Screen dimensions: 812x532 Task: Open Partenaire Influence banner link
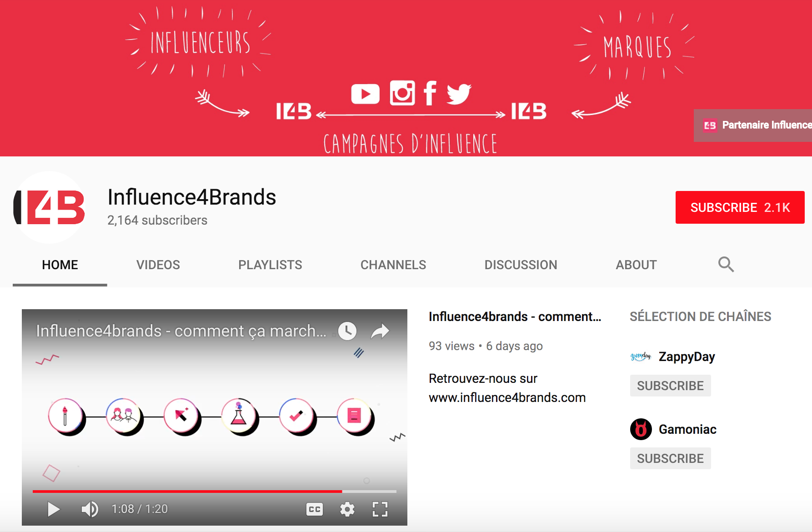click(x=753, y=125)
